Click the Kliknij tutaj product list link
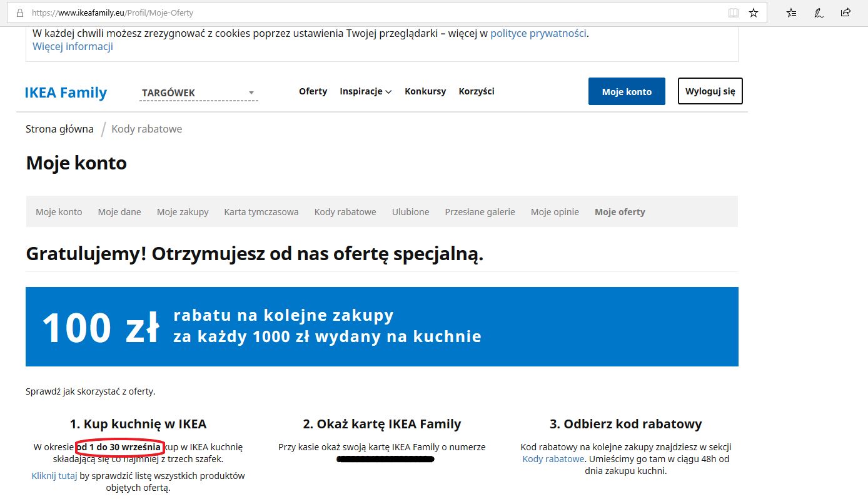868x499 pixels. coord(54,476)
